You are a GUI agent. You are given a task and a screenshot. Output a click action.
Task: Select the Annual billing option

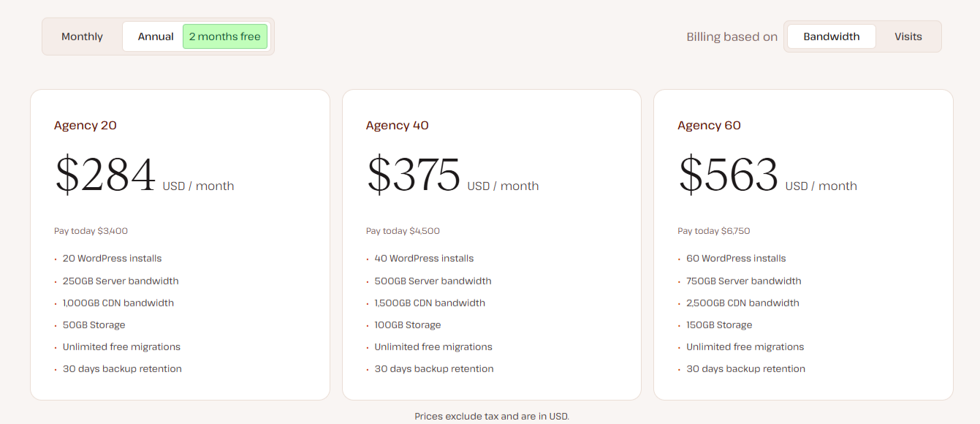tap(156, 37)
